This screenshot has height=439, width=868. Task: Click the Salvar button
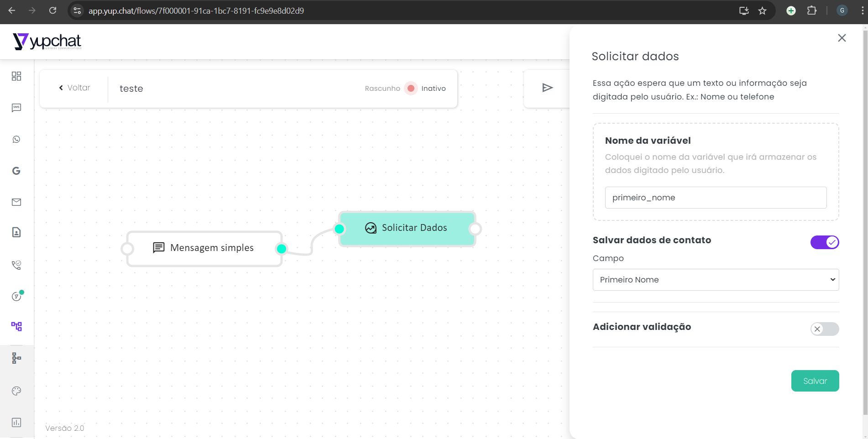coord(815,381)
